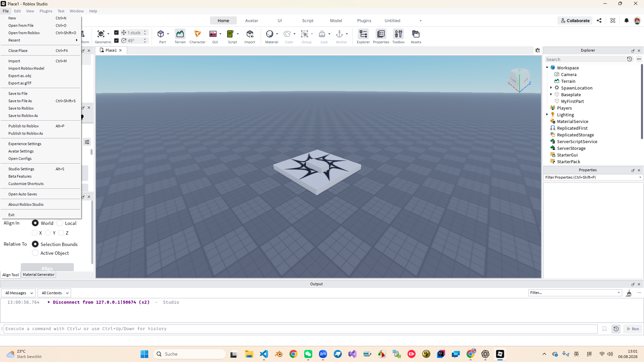Open the All Messages dropdown
The image size is (644, 362).
point(18,293)
